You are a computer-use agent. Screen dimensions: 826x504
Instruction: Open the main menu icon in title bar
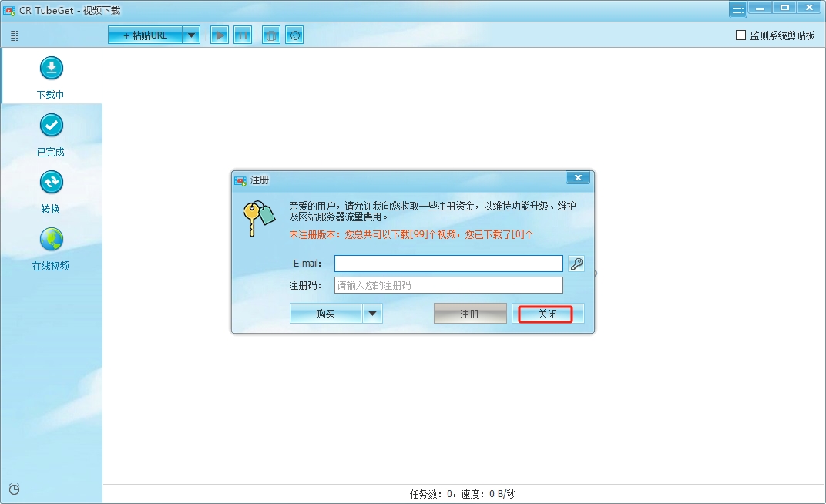pyautogui.click(x=737, y=8)
